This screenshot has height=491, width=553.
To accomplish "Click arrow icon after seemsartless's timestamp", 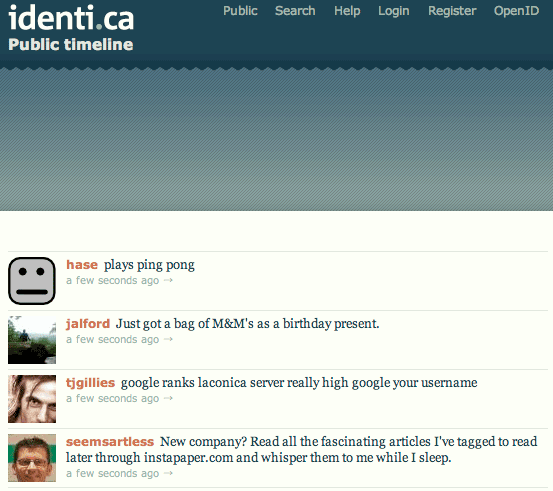I will 168,473.
